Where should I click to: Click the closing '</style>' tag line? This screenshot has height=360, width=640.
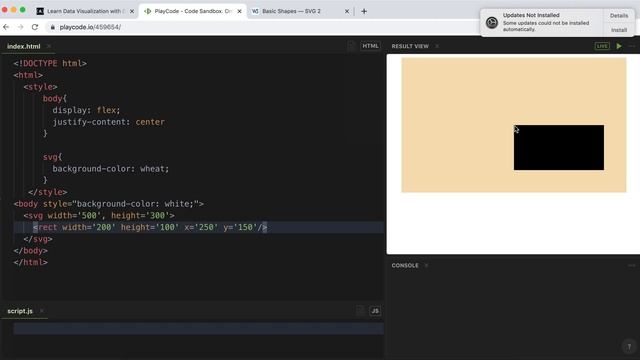[x=48, y=192]
